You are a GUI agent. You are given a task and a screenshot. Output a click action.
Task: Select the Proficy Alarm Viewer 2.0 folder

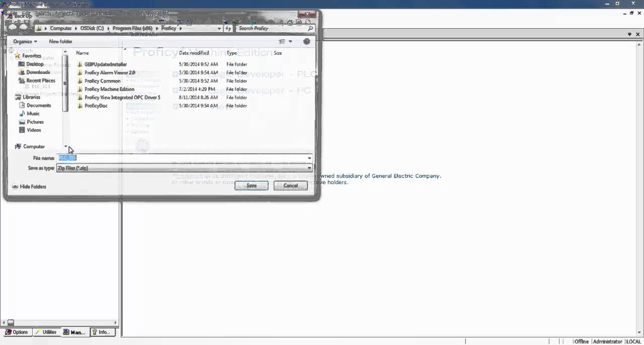[110, 73]
